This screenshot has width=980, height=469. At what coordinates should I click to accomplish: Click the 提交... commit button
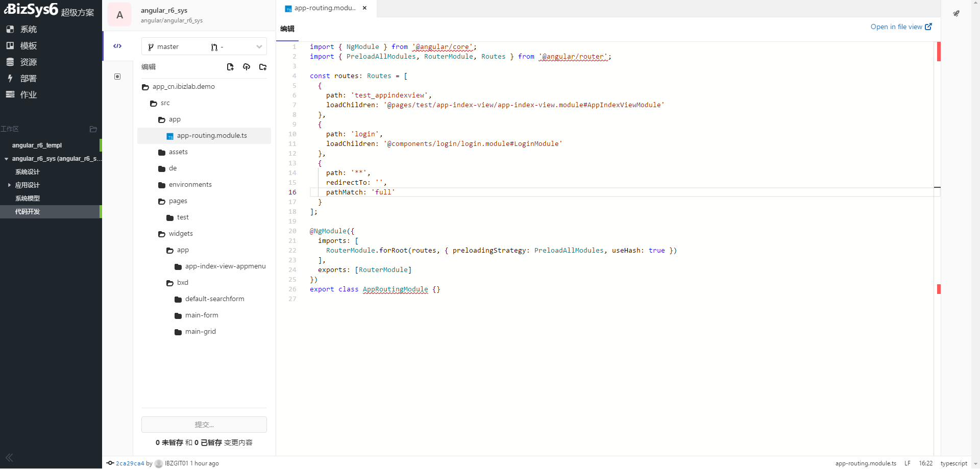tap(204, 425)
